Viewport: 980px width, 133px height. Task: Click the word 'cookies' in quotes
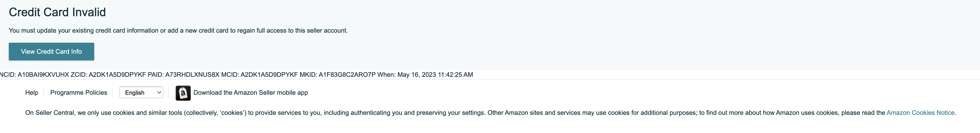[233, 113]
